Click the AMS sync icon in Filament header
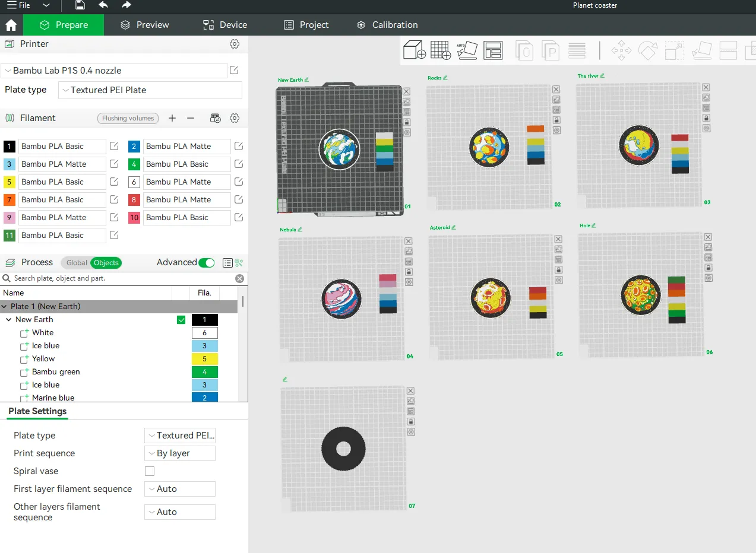Screen dimensions: 756x553 216,118
